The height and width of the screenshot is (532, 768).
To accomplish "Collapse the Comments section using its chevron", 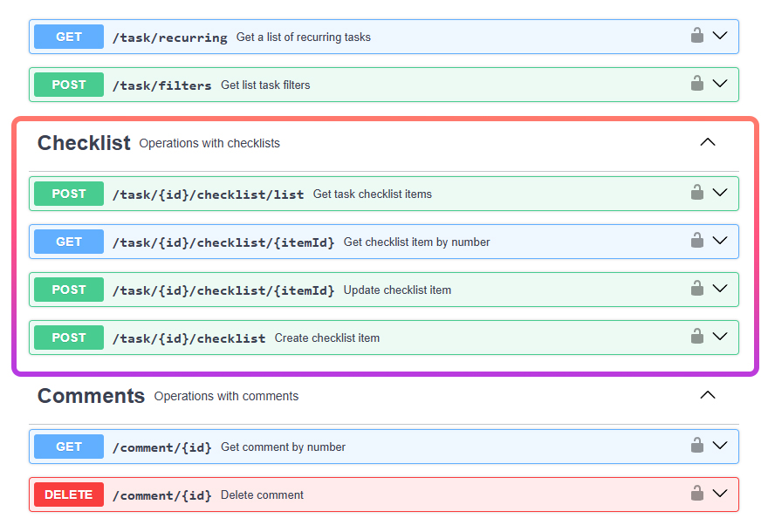I will [x=708, y=395].
